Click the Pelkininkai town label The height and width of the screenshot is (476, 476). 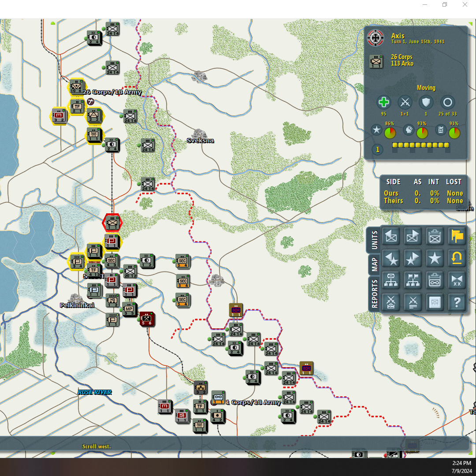click(77, 305)
